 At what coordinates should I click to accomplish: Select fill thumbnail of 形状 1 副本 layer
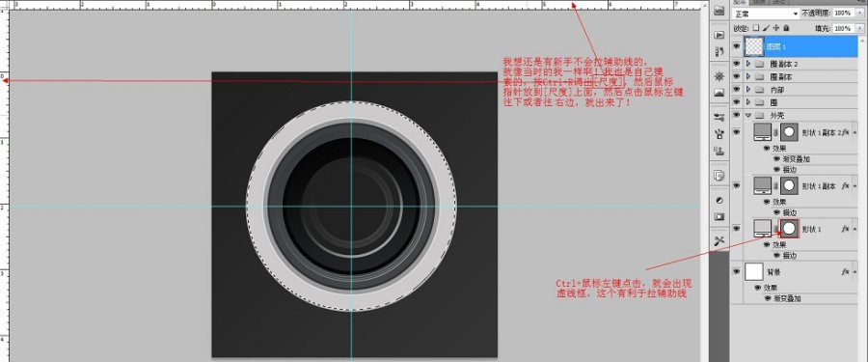click(762, 185)
